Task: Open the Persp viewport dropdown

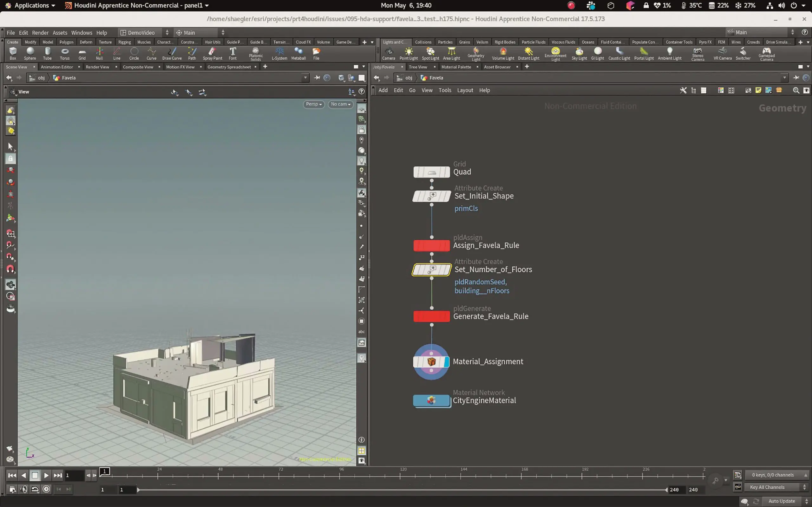Action: click(314, 104)
